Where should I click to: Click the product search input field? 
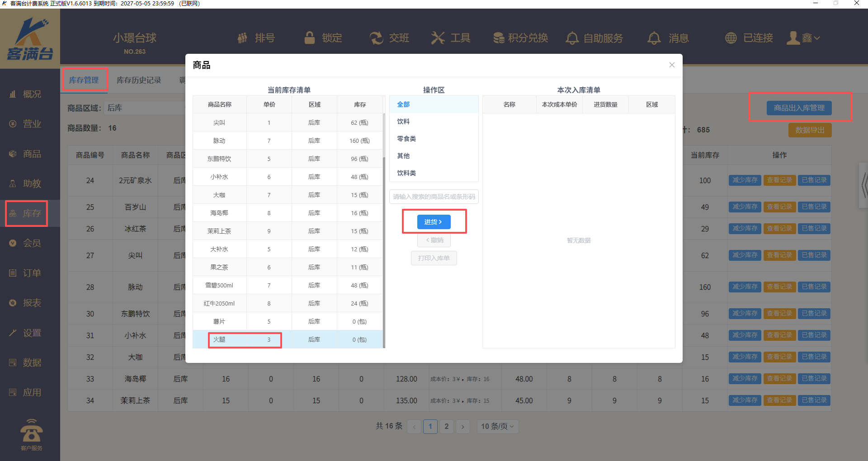tap(434, 197)
